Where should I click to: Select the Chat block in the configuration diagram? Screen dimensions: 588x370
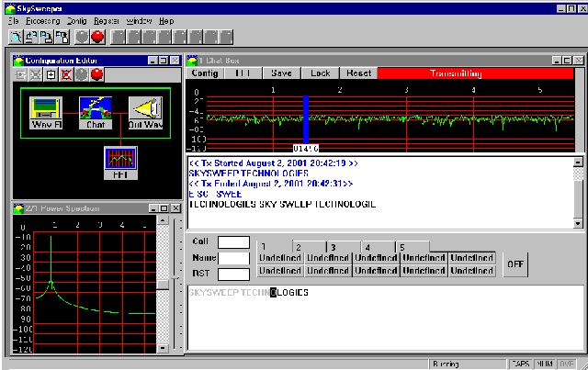[x=96, y=113]
